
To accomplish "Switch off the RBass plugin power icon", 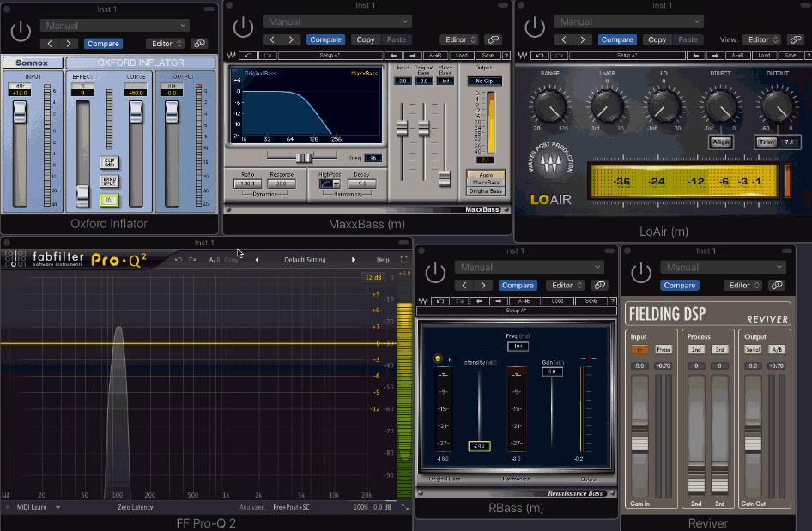I will (435, 273).
